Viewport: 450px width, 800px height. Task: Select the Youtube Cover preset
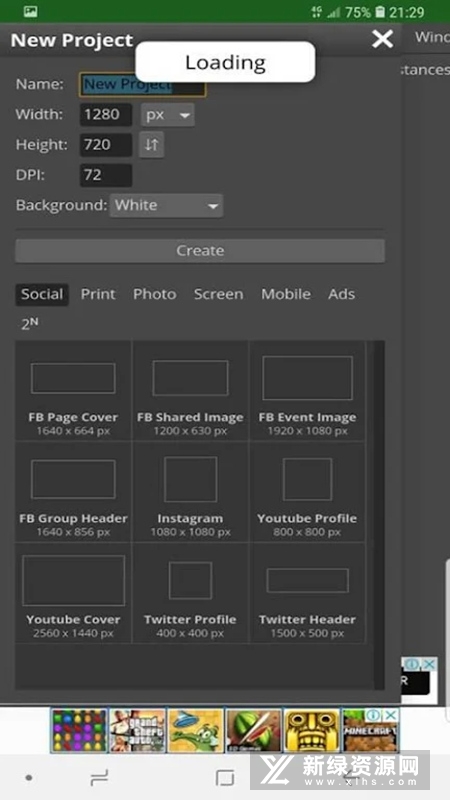point(73,593)
